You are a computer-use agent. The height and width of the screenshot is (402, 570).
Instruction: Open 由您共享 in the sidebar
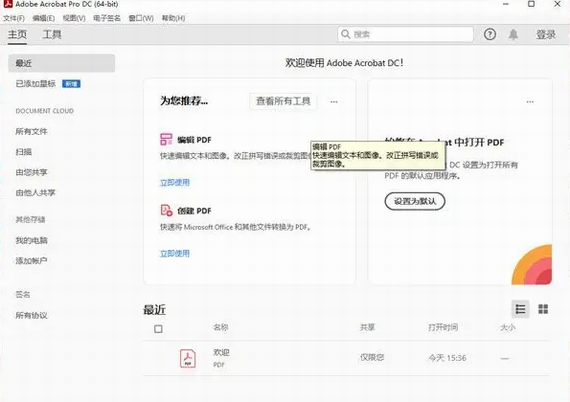[31, 172]
